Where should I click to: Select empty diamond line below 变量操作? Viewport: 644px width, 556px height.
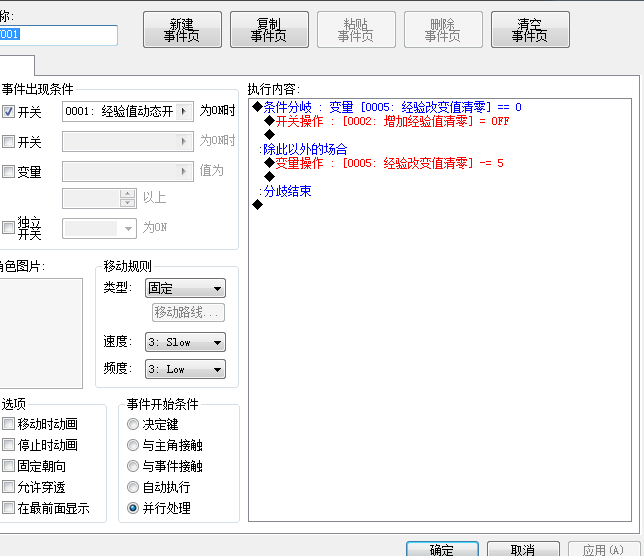pyautogui.click(x=269, y=177)
